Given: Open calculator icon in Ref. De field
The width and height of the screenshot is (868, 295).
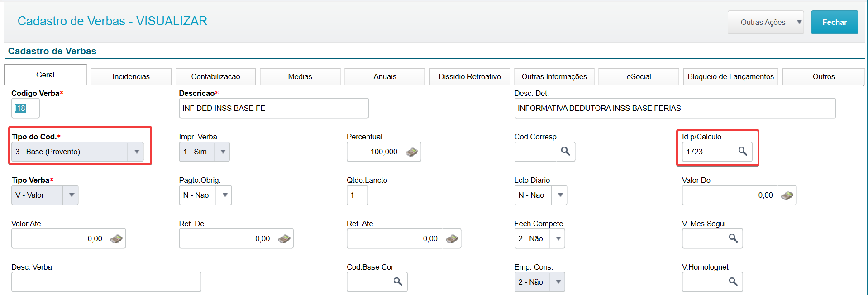Looking at the screenshot, I should tap(284, 239).
